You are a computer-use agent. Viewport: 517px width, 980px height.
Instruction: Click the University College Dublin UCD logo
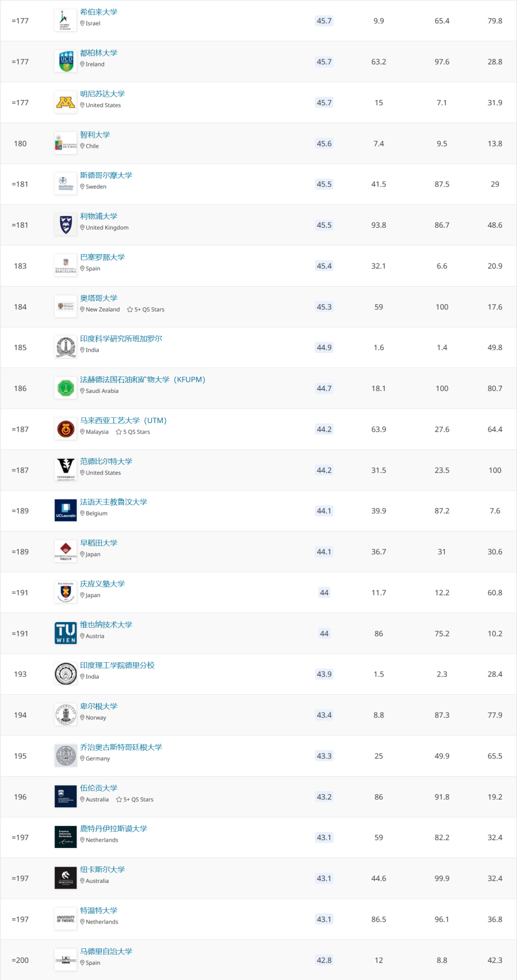[x=66, y=62]
